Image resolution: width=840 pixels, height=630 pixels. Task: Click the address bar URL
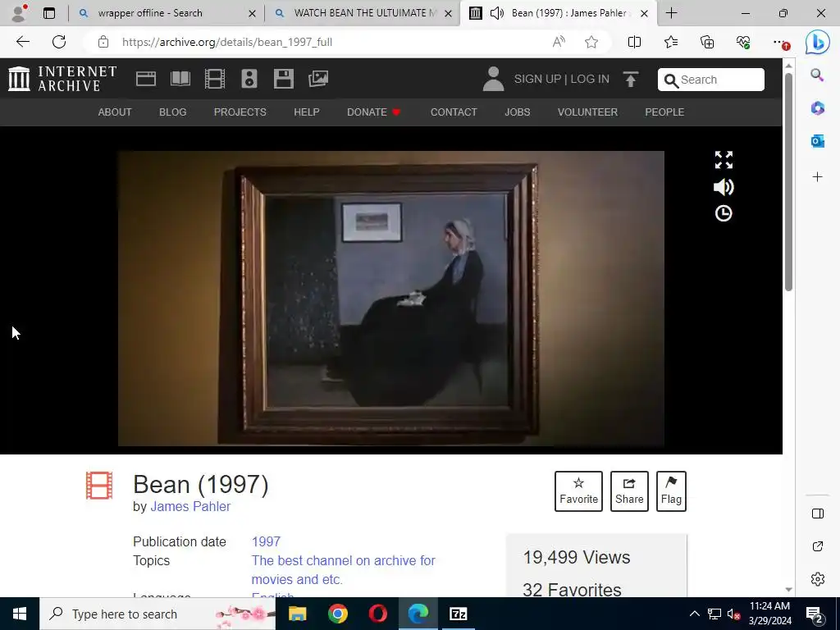[x=227, y=42]
